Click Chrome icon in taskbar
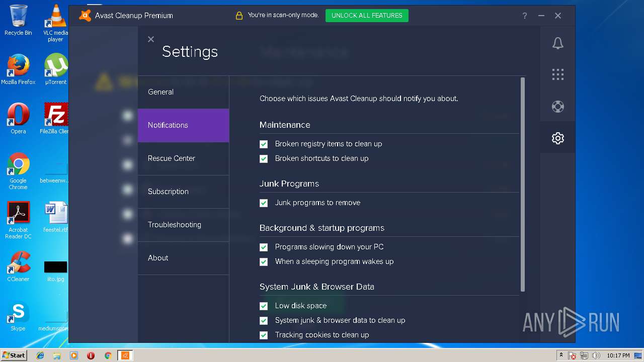Screen dimensions: 644x362 108,355
